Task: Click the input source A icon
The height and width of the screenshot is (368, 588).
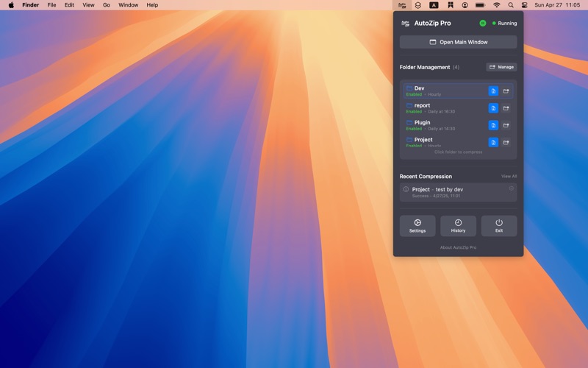Action: coord(434,5)
